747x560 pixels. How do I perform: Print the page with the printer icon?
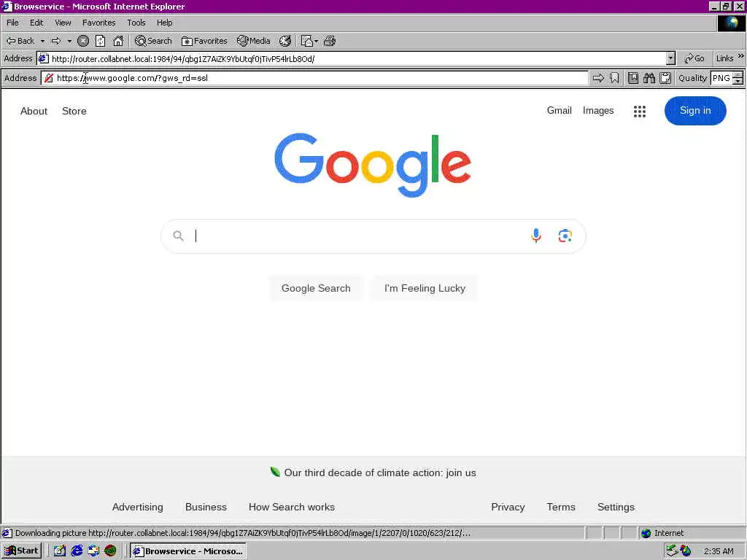click(x=330, y=41)
